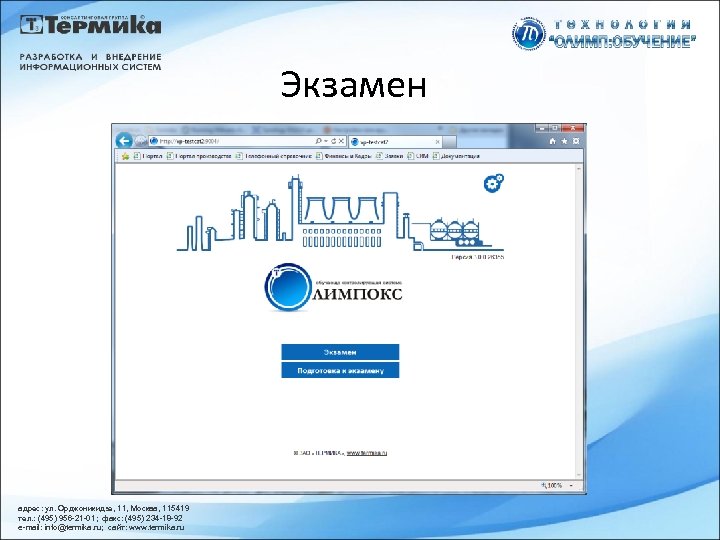
Task: Click the address bar URL field
Action: tap(232, 141)
